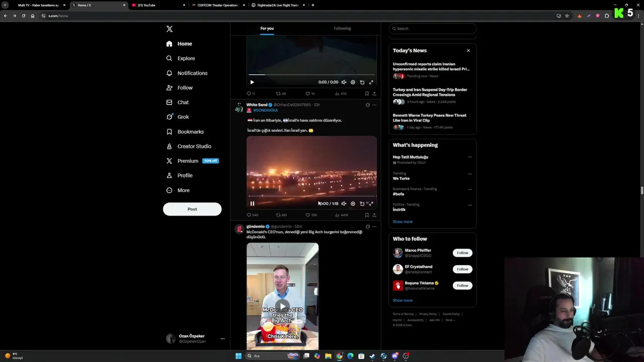Seek on White Sand video progress bar
Image resolution: width=644 pixels, height=362 pixels.
[311, 196]
